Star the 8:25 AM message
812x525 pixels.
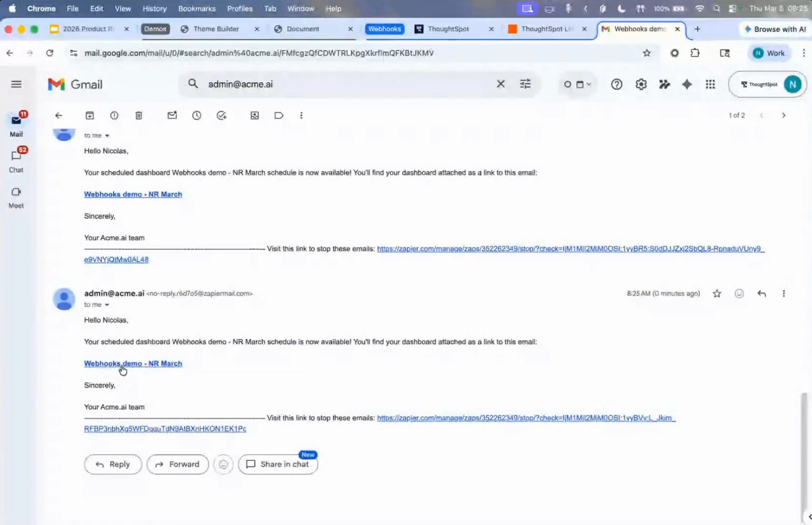click(x=717, y=294)
